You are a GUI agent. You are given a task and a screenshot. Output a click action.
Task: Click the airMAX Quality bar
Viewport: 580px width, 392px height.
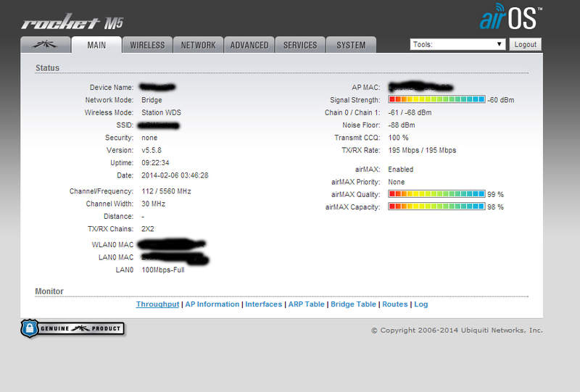point(436,193)
